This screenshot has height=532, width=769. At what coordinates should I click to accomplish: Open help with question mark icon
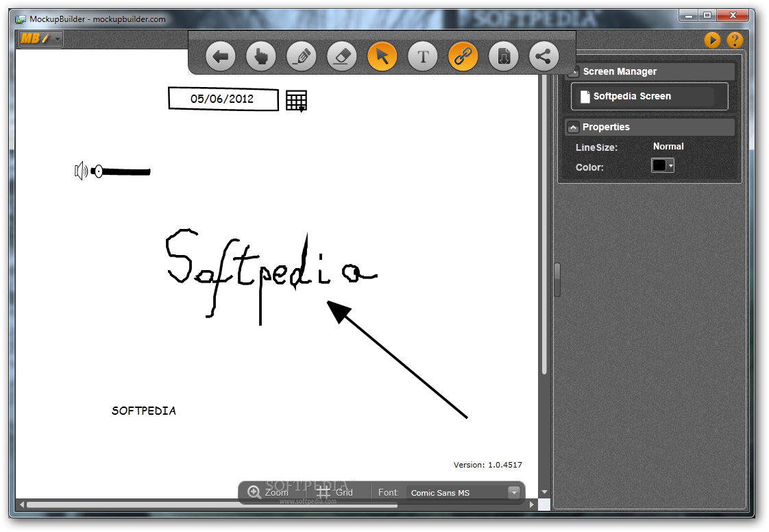click(x=735, y=40)
